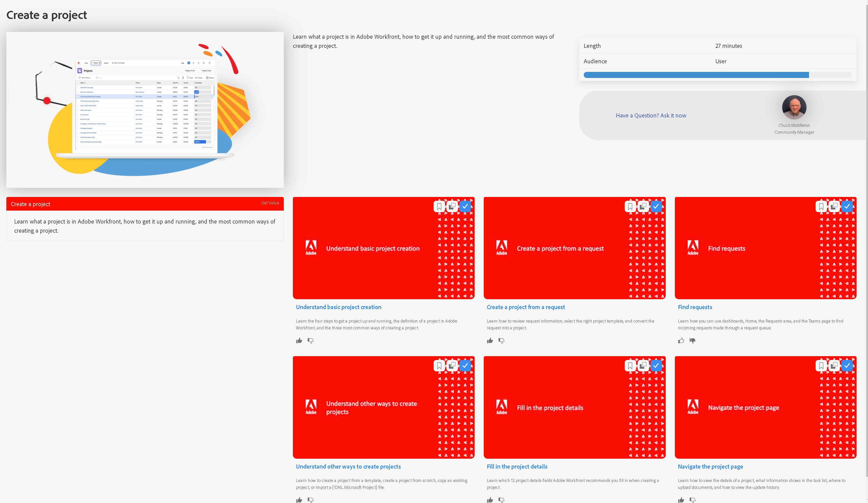868x503 pixels.
Task: Toggle the completed checkmark on Find requests
Action: [847, 206]
